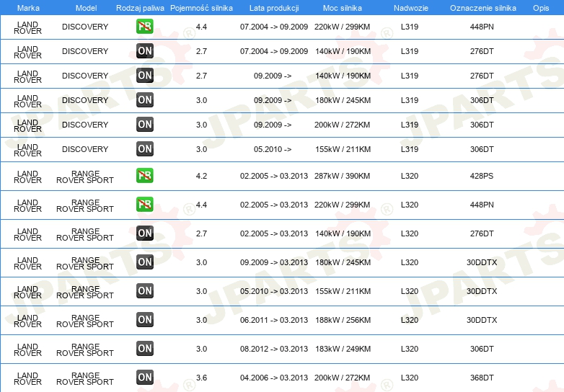Click the ON icon in the 188kW / 256KM row
Screen dimensions: 564x392
tap(144, 319)
